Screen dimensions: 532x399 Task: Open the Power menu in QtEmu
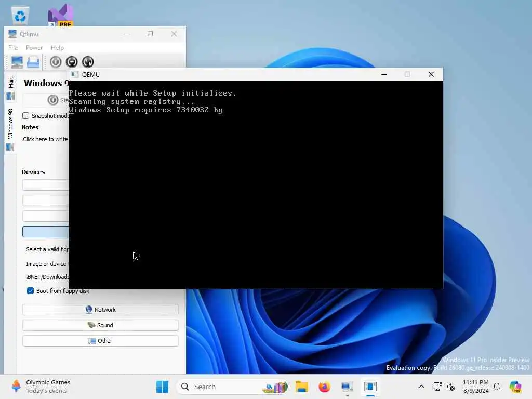34,48
